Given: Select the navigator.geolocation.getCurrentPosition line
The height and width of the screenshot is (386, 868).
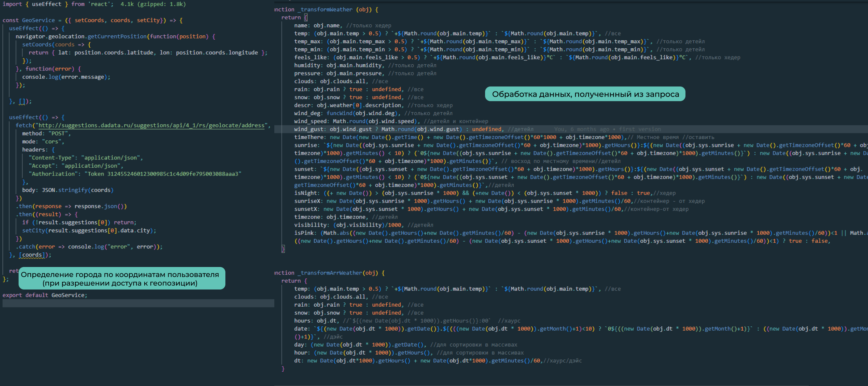Looking at the screenshot, I should (115, 36).
